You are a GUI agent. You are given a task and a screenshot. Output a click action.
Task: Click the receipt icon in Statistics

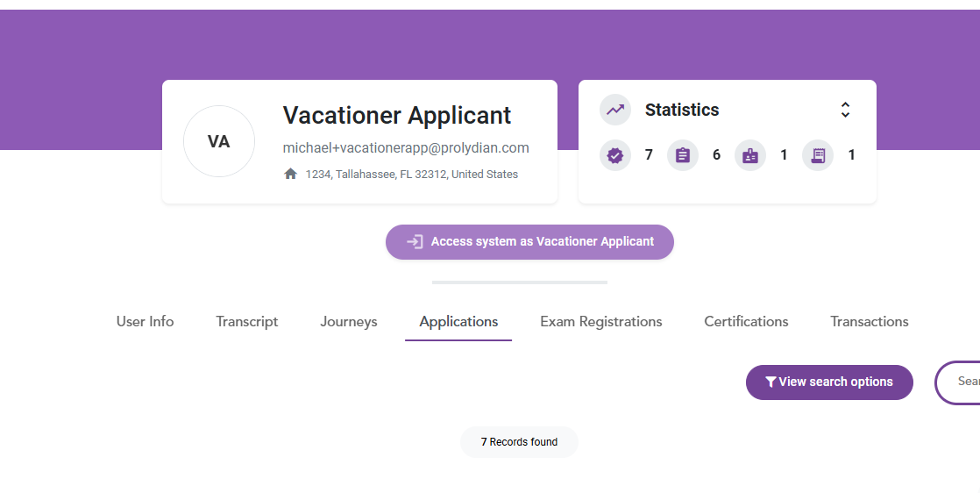click(x=818, y=155)
